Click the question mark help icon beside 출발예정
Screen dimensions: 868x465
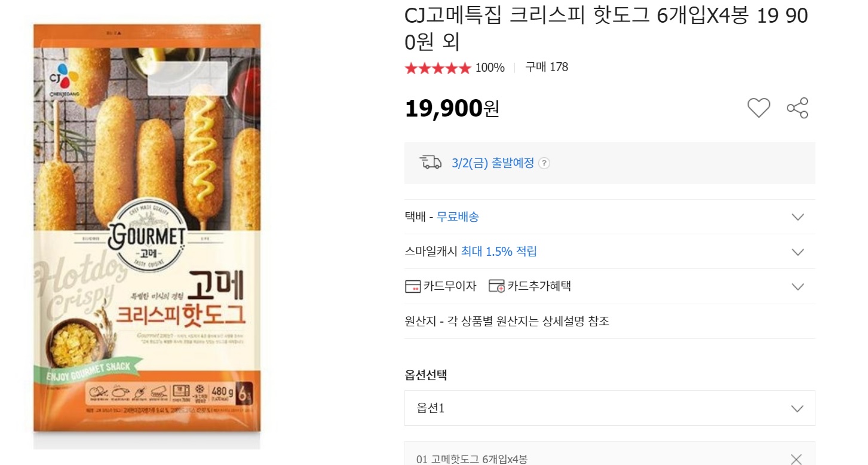click(x=544, y=164)
